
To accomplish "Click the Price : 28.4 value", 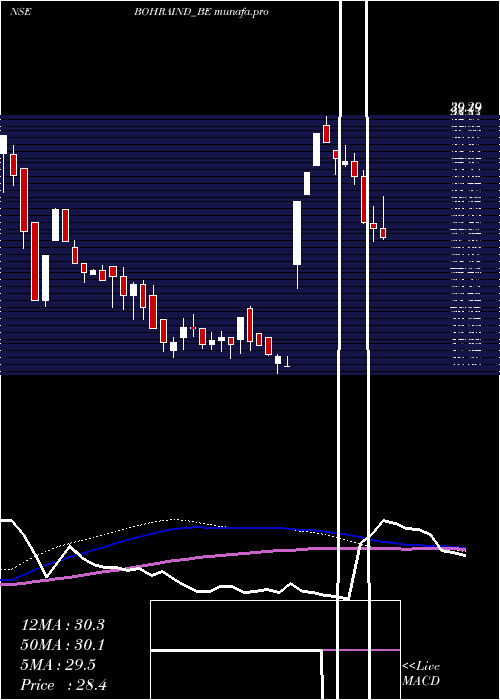I will pos(63,685).
